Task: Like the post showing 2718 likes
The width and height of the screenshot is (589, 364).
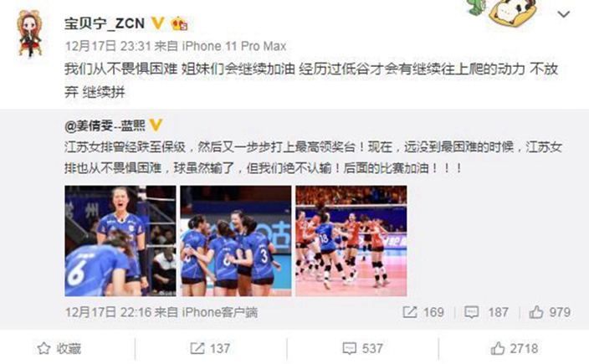Action: point(515,349)
